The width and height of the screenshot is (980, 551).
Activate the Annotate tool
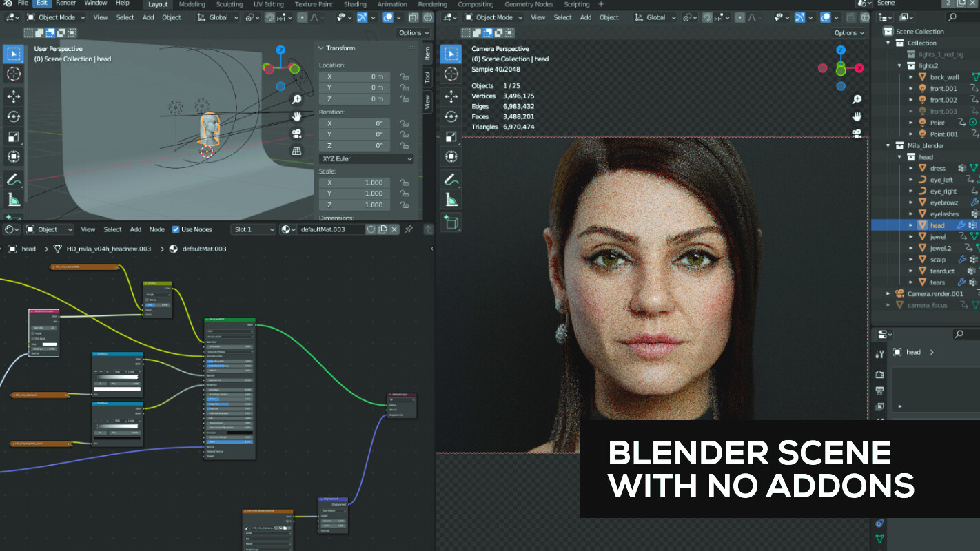(x=14, y=178)
